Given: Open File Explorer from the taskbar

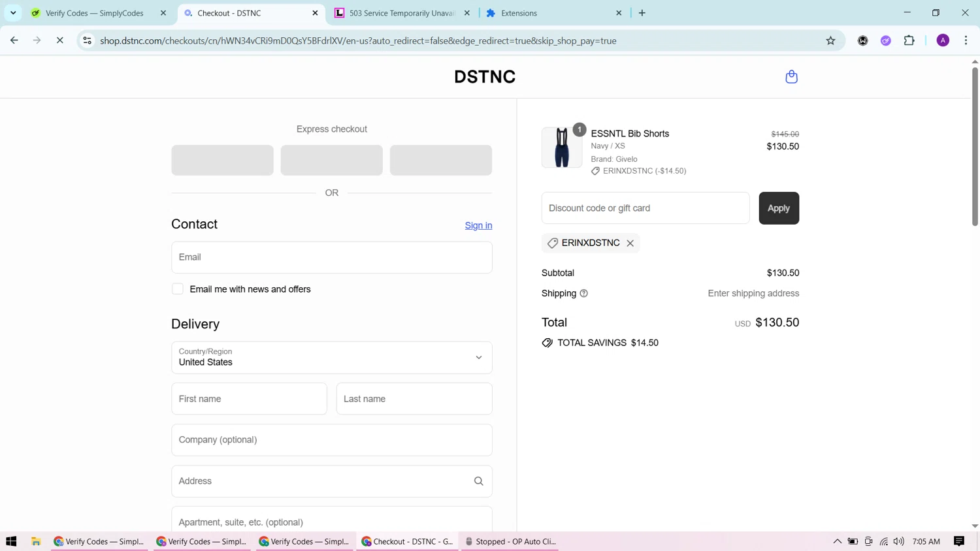Looking at the screenshot, I should tap(36, 541).
